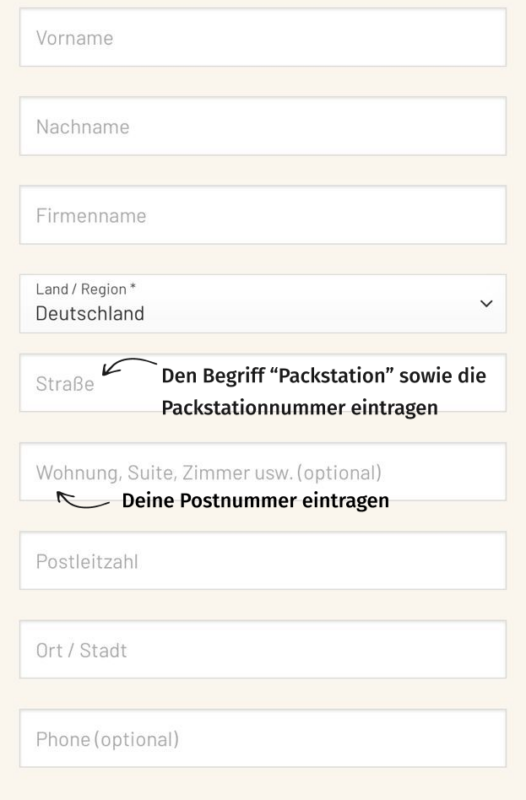This screenshot has width=526, height=800.
Task: Select the Firmenname input box
Action: pyautogui.click(x=263, y=215)
